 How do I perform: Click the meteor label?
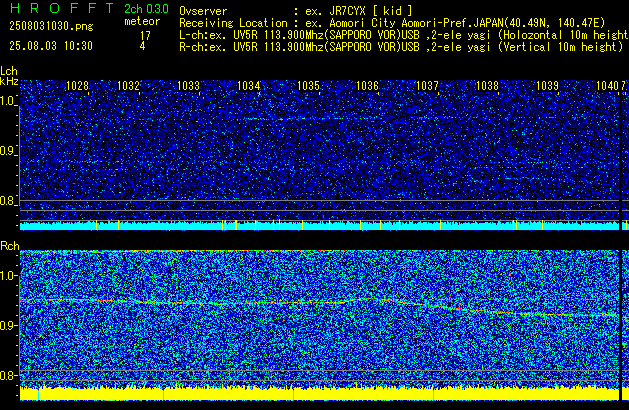[x=142, y=21]
